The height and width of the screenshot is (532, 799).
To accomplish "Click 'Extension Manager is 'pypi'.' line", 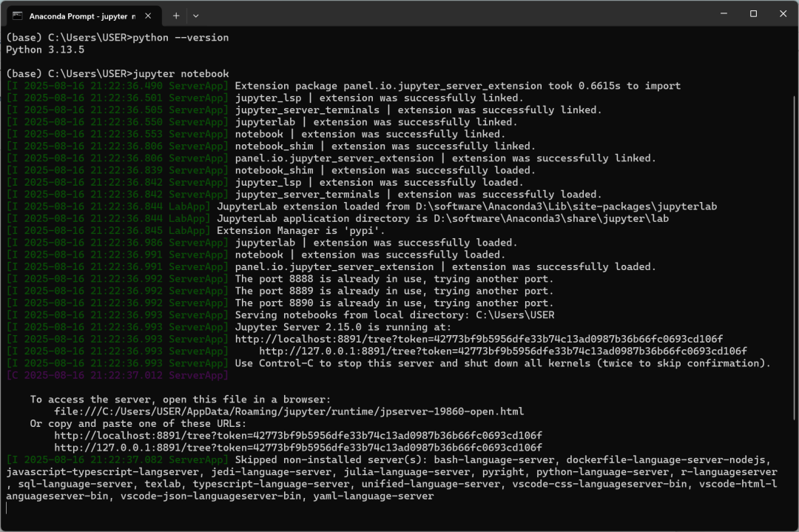I will coord(300,231).
